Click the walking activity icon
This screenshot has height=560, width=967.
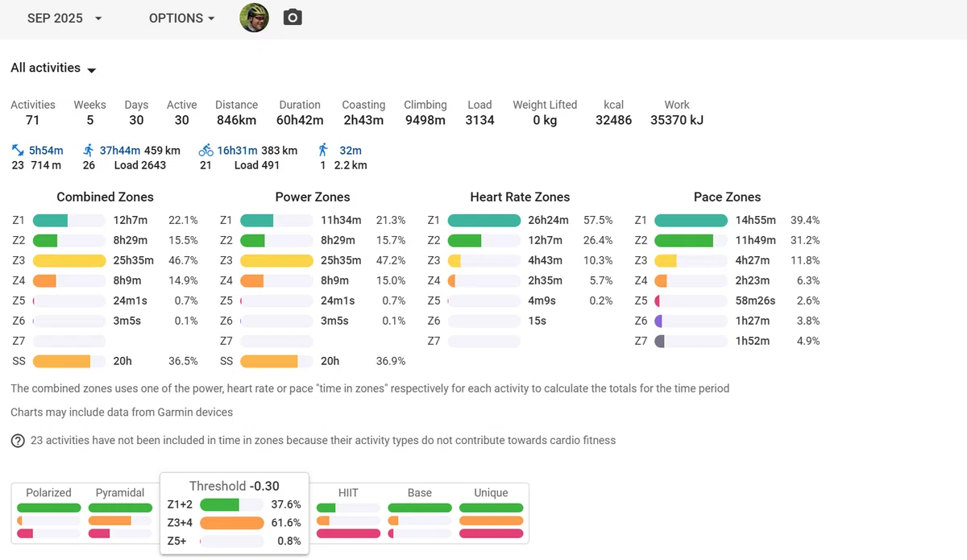click(x=323, y=150)
